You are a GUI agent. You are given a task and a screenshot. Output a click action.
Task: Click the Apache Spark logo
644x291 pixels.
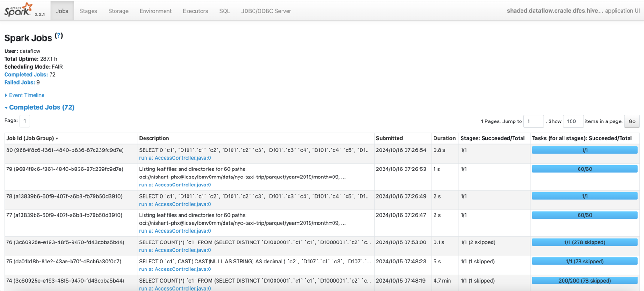point(19,9)
